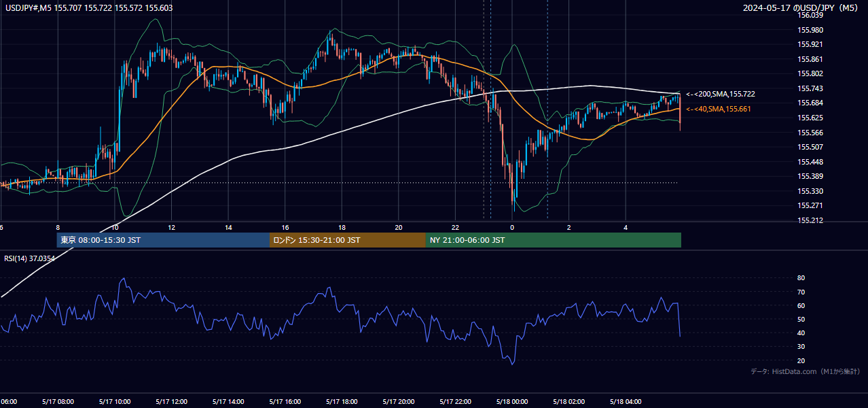Click price axis value 155.980
868x408 pixels.
coord(810,30)
